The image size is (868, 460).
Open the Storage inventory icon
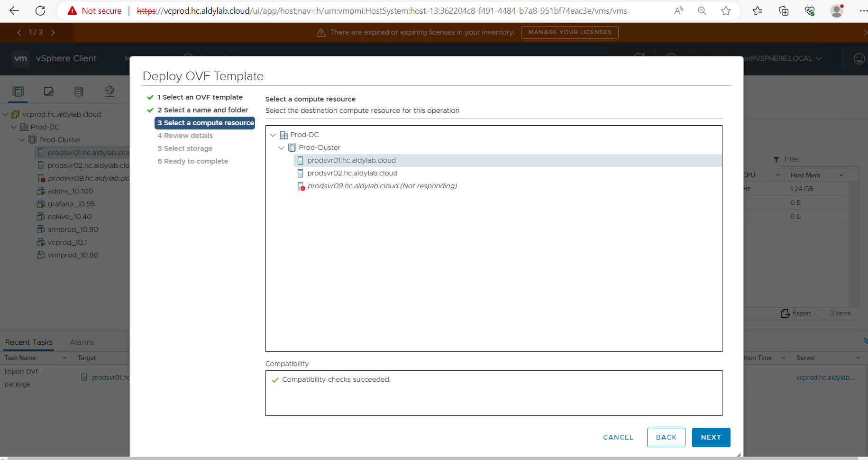(x=79, y=92)
